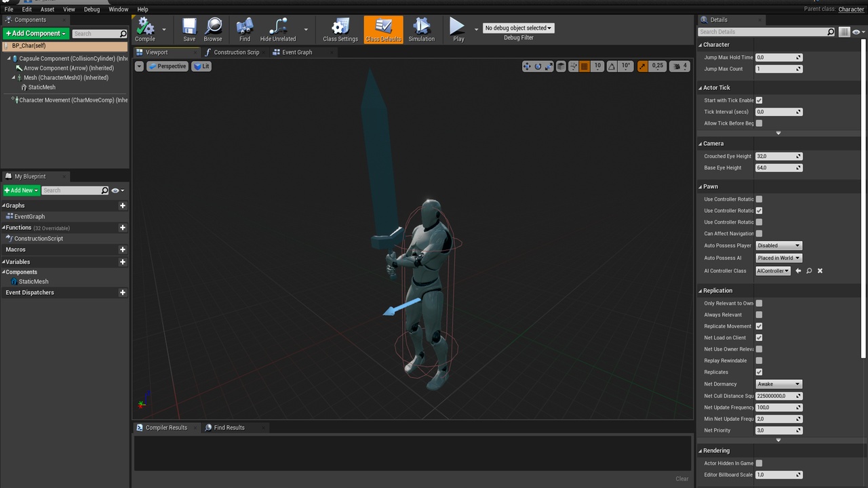Screen dimensions: 868x488
Task: Select the scale gizmo tool
Action: click(549, 66)
